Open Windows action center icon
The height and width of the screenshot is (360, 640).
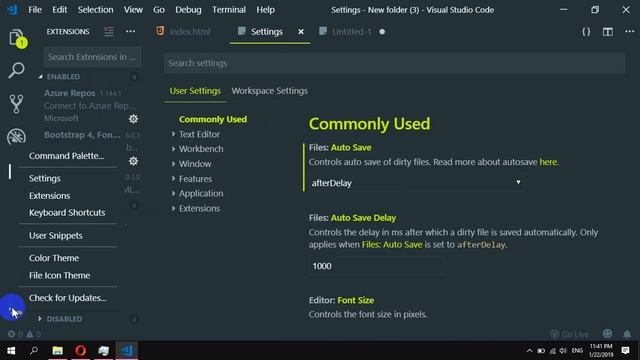click(625, 351)
